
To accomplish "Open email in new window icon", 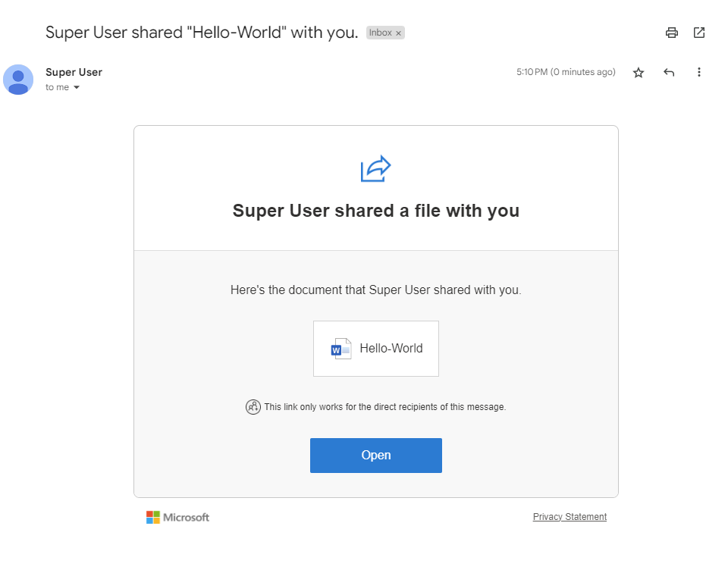I will [699, 33].
